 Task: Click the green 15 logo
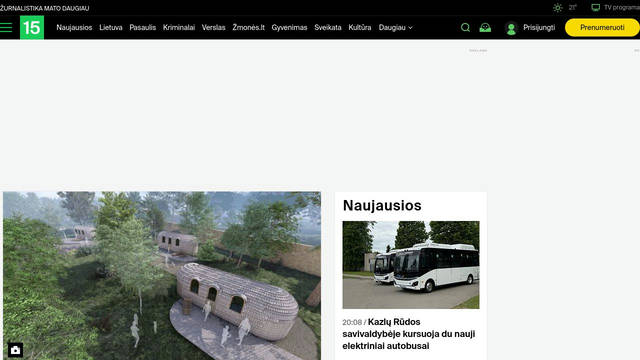coord(32,28)
